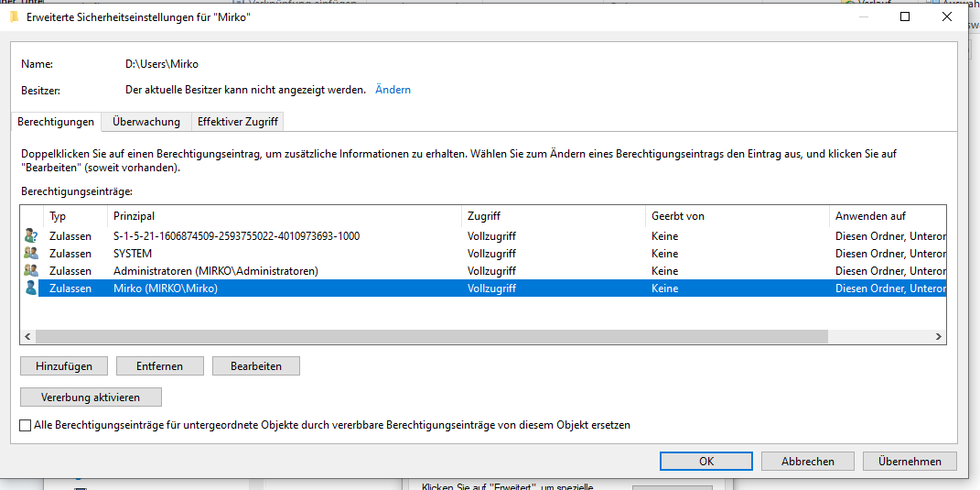
Task: Select the Mirko (MIRKO\Mirko) entry
Action: point(166,289)
